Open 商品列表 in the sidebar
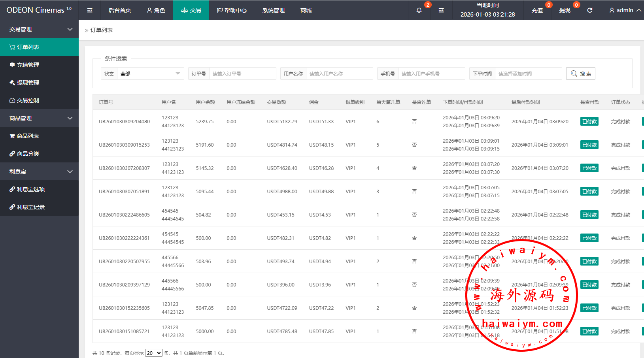Image resolution: width=644 pixels, height=358 pixels. [28, 136]
